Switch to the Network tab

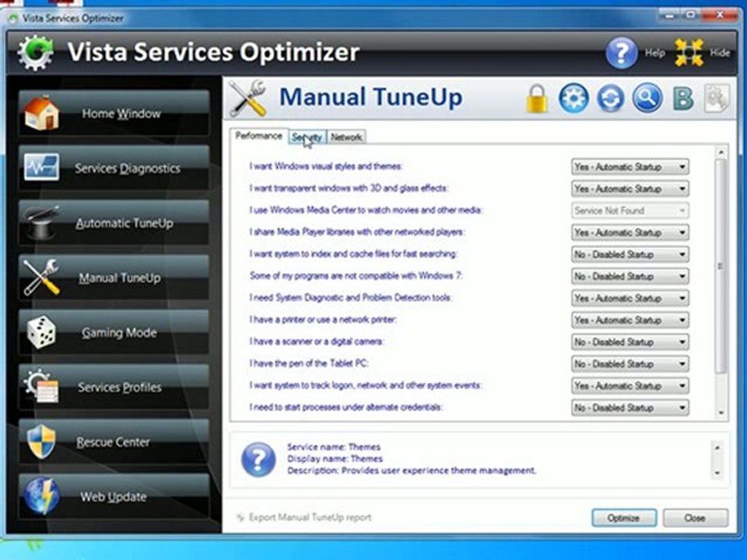coord(346,137)
